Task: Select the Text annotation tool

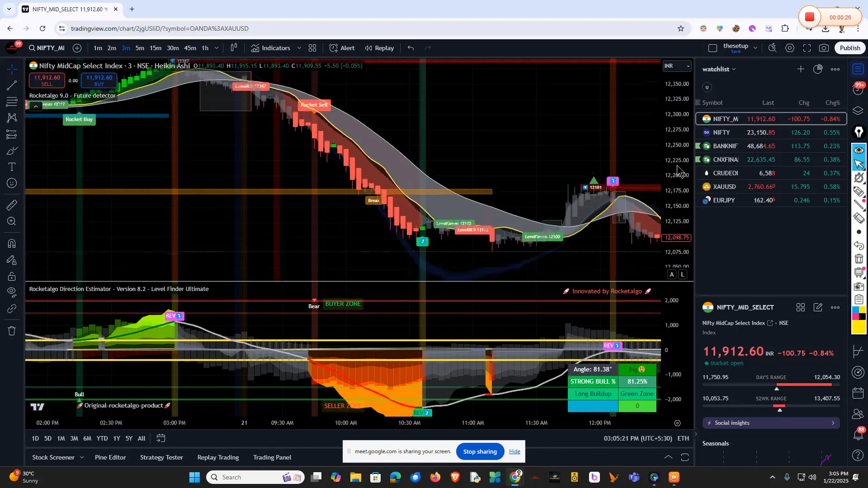Action: (12, 167)
